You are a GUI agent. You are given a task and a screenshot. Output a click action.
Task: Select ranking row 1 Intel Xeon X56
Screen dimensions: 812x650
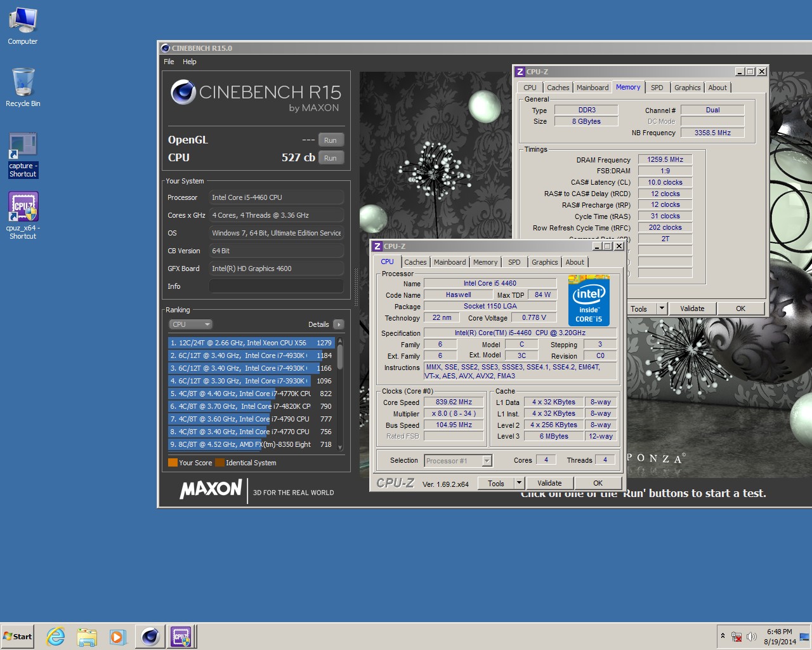pyautogui.click(x=251, y=343)
